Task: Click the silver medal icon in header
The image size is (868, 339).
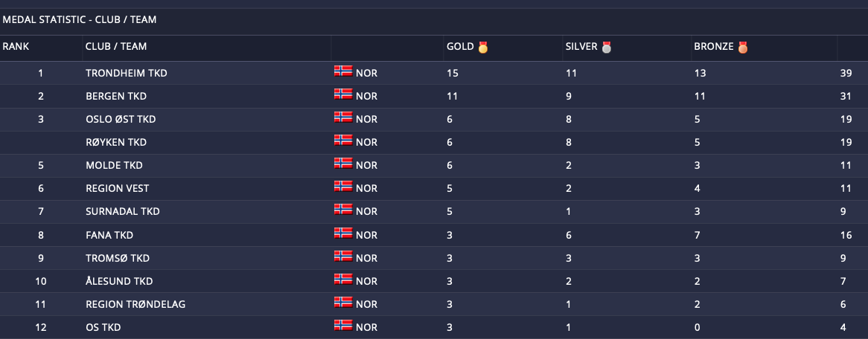Action: coord(607,48)
